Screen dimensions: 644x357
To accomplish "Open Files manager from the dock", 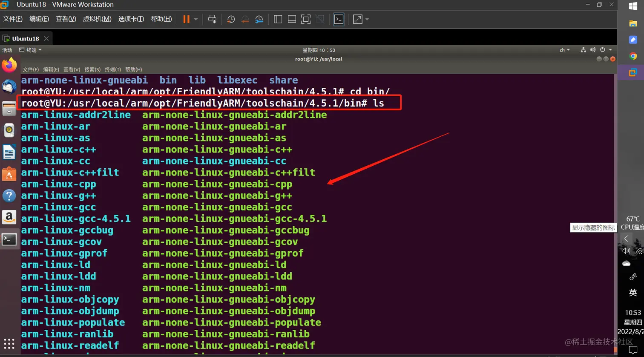I will point(9,108).
